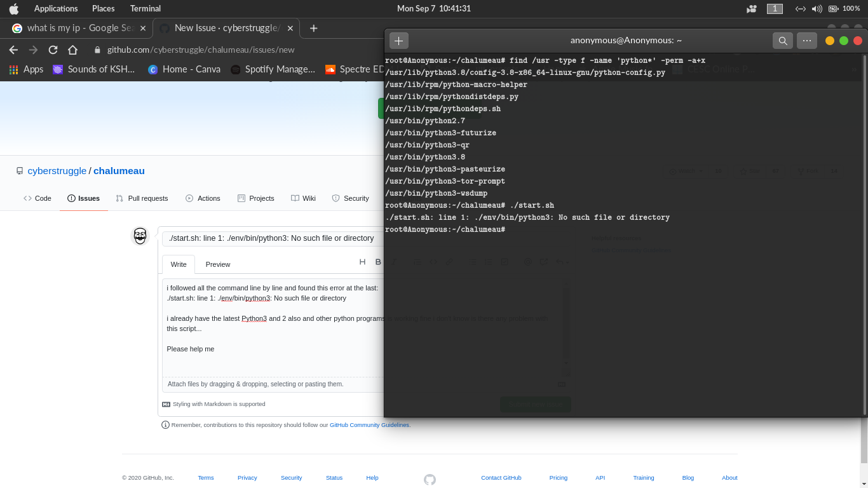868x488 pixels.
Task: Insert a hyperlink using the link icon
Action: [449, 261]
